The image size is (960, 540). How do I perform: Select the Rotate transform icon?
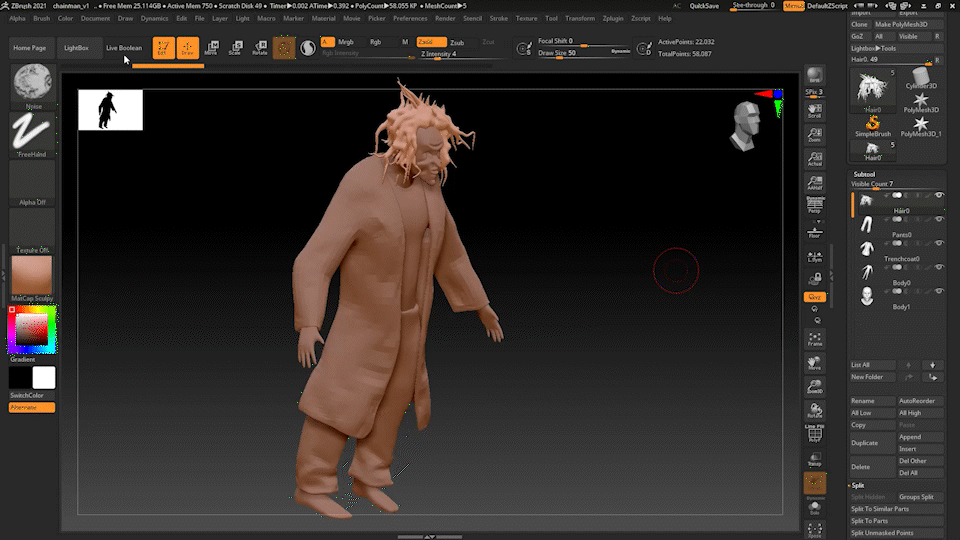click(x=259, y=47)
